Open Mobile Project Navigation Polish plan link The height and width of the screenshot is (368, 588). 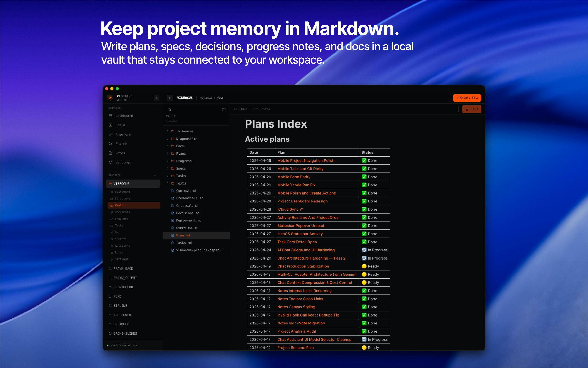pos(306,161)
